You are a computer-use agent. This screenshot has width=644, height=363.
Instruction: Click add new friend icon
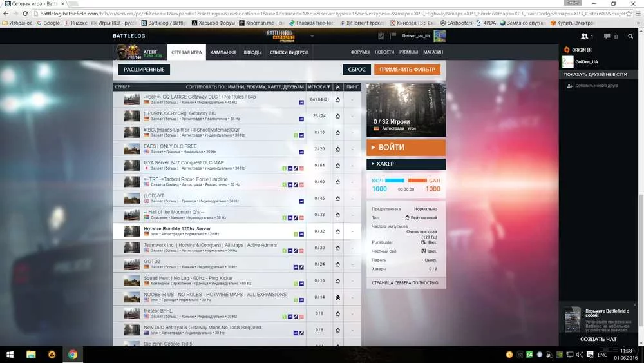pos(570,86)
